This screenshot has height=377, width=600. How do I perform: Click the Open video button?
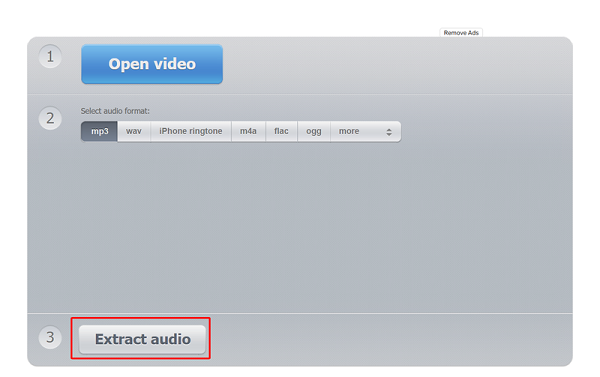152,64
